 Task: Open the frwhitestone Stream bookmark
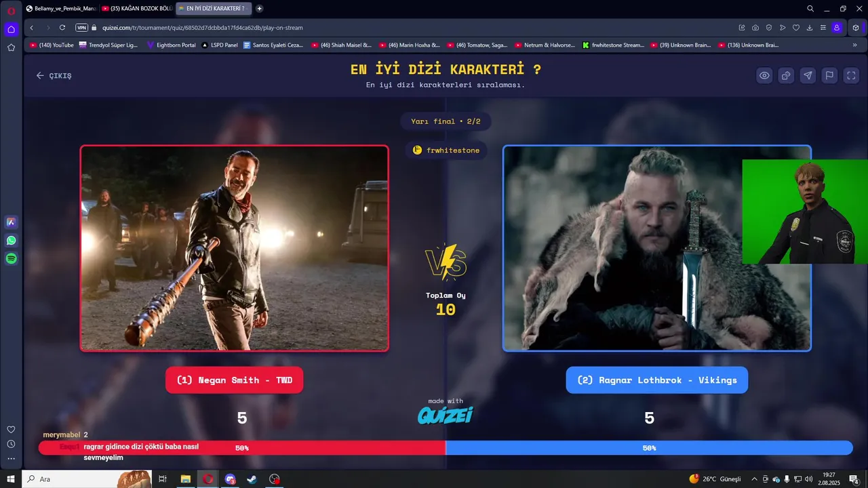613,45
